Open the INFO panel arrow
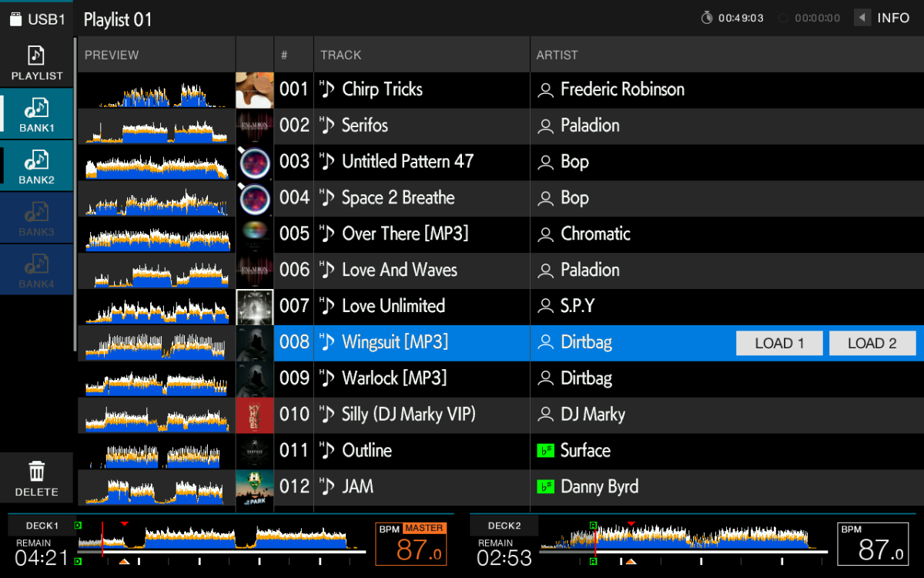The height and width of the screenshot is (578, 924). point(863,18)
